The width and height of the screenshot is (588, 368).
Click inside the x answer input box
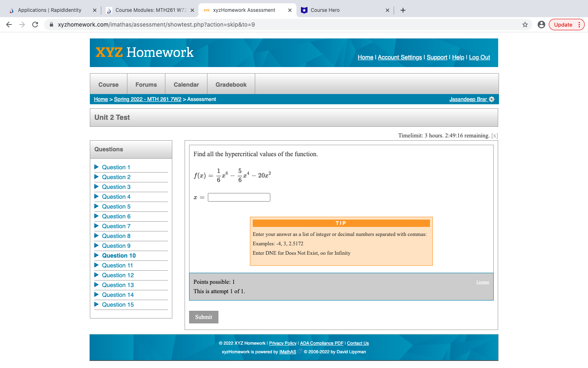tap(239, 197)
